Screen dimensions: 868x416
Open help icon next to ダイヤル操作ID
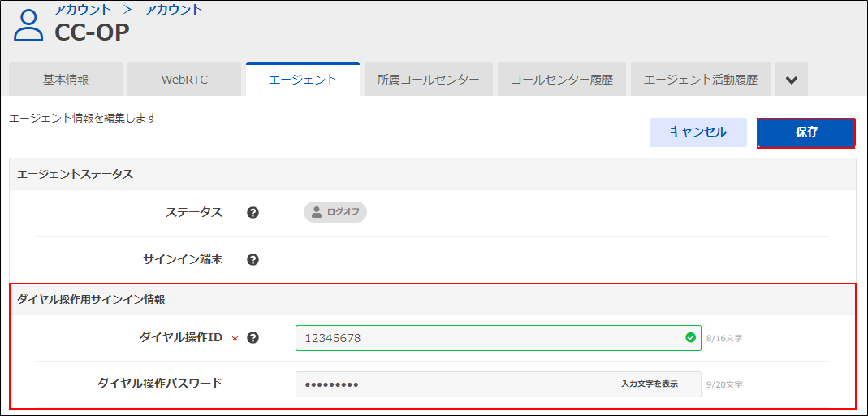[253, 338]
